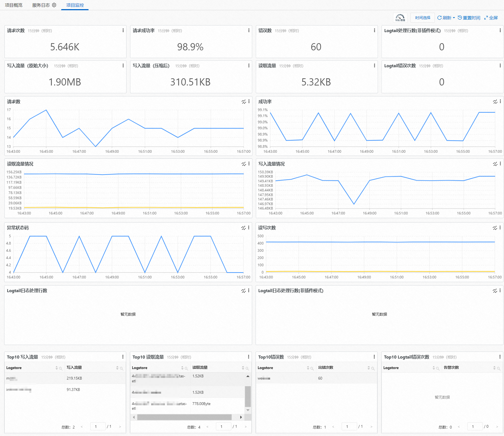This screenshot has width=504, height=436.
Task: Click the analysis icon on 成功率 chart
Action: (495, 102)
